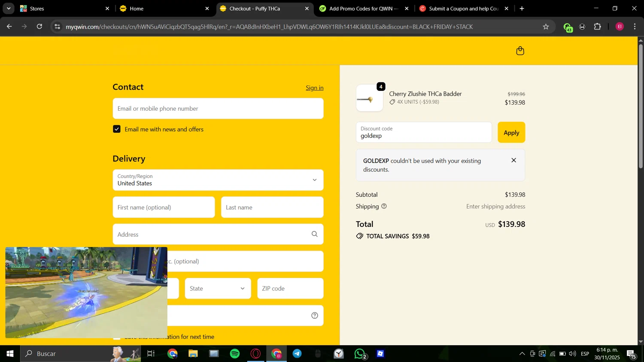Open the volume control in system tray
This screenshot has height=362, width=644.
(x=572, y=354)
